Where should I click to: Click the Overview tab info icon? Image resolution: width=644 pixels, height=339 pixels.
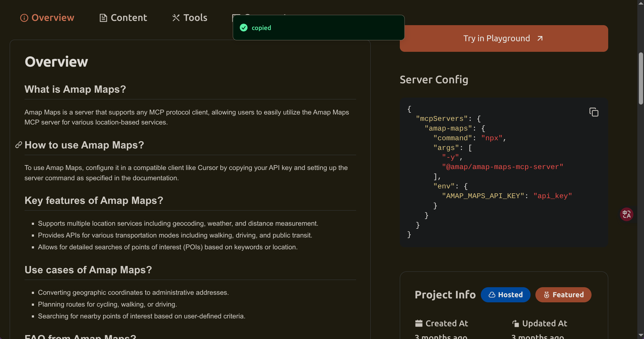(x=24, y=18)
